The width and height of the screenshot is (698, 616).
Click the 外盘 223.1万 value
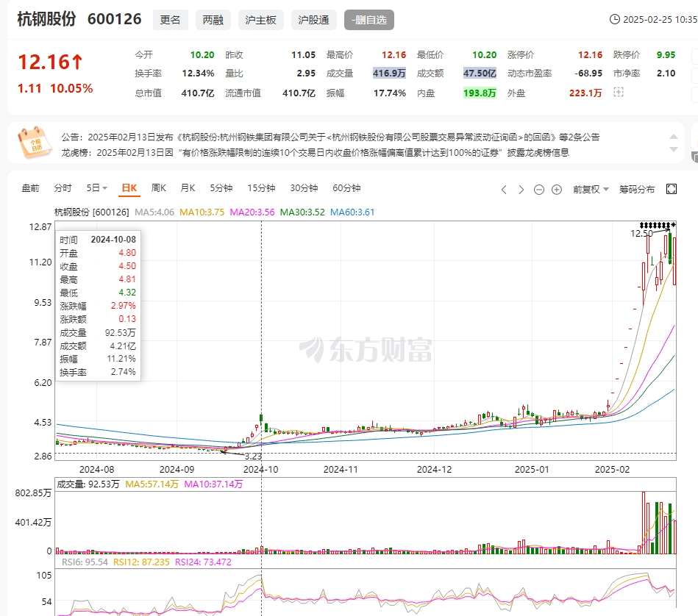click(x=585, y=93)
